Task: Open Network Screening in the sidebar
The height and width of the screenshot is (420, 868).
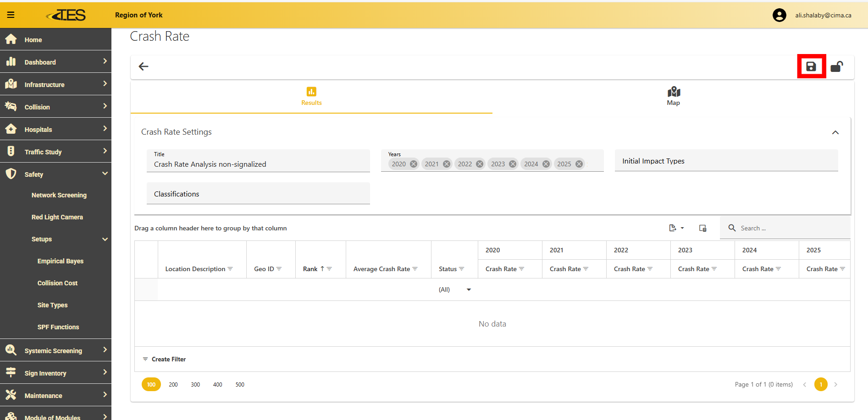Action: tap(59, 195)
